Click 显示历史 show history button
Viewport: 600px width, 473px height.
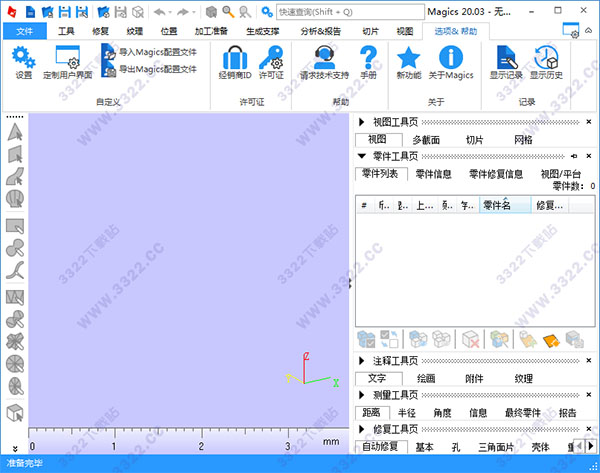[x=546, y=63]
